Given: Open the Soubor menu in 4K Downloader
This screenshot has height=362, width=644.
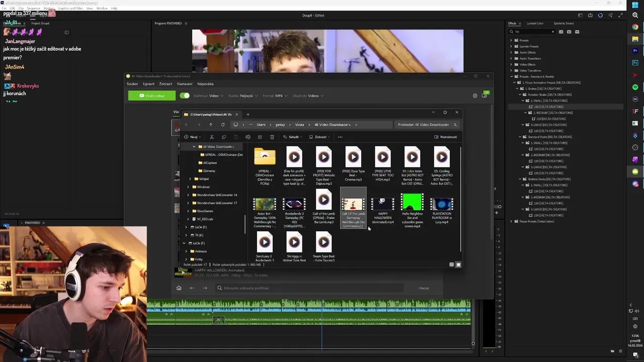Looking at the screenshot, I should coord(132,84).
